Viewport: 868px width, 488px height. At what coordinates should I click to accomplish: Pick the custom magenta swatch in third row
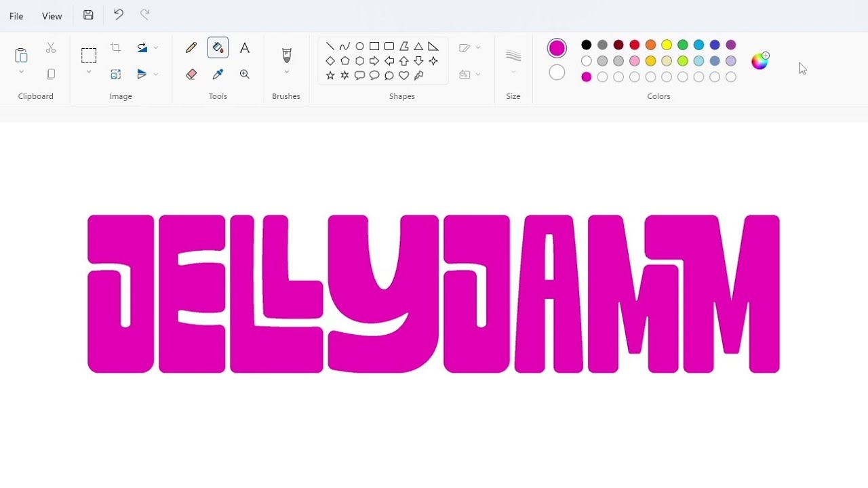(587, 77)
